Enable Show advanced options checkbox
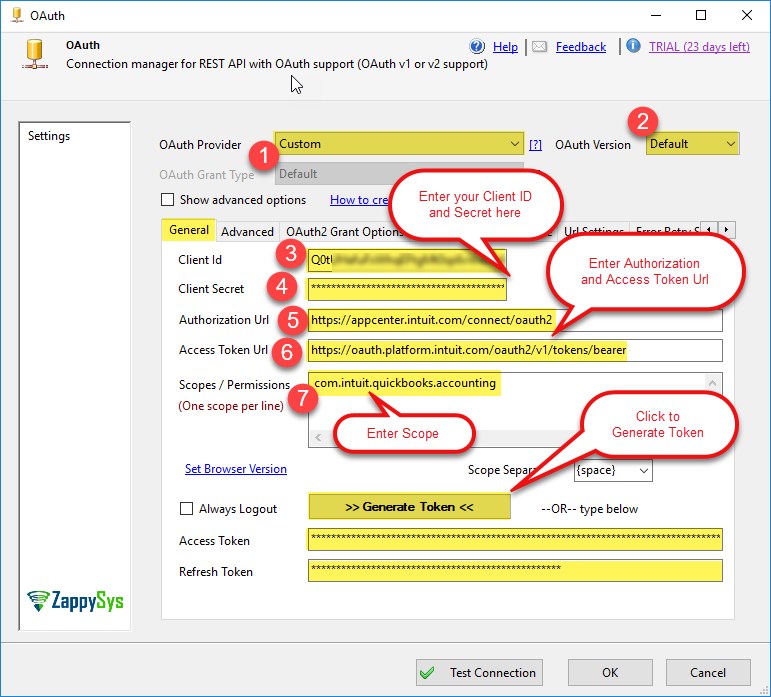This screenshot has height=697, width=771. tap(167, 200)
